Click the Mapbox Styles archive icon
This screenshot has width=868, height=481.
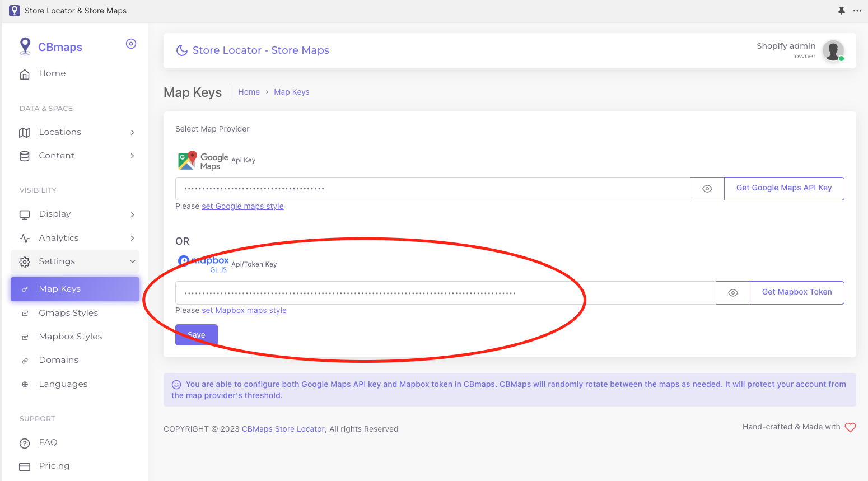pyautogui.click(x=25, y=337)
